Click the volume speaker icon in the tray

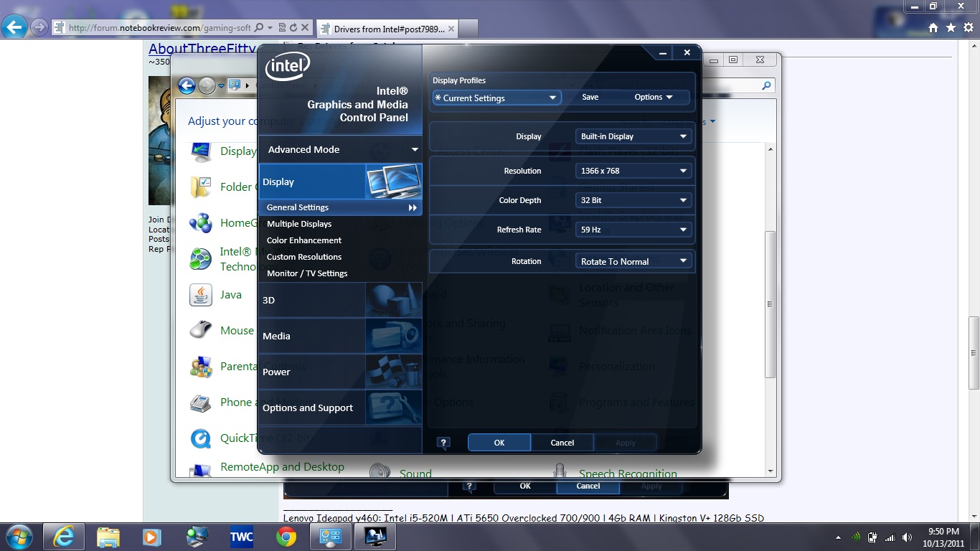[x=908, y=537]
